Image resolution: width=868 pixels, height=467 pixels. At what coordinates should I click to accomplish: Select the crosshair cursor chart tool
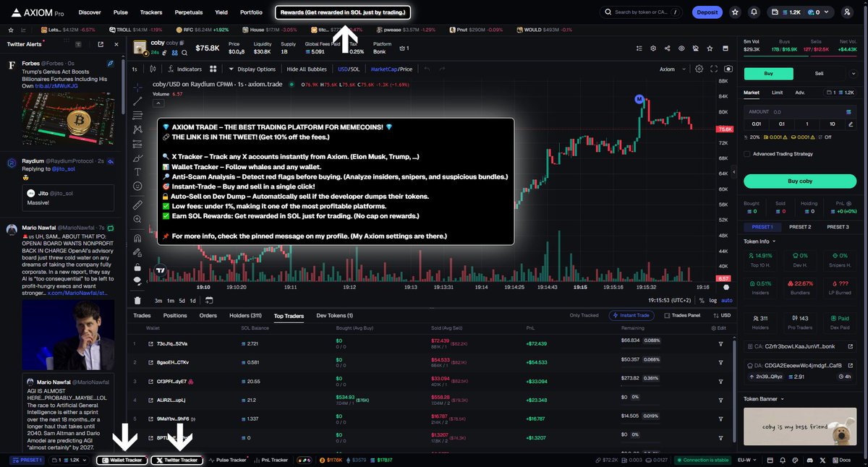137,87
